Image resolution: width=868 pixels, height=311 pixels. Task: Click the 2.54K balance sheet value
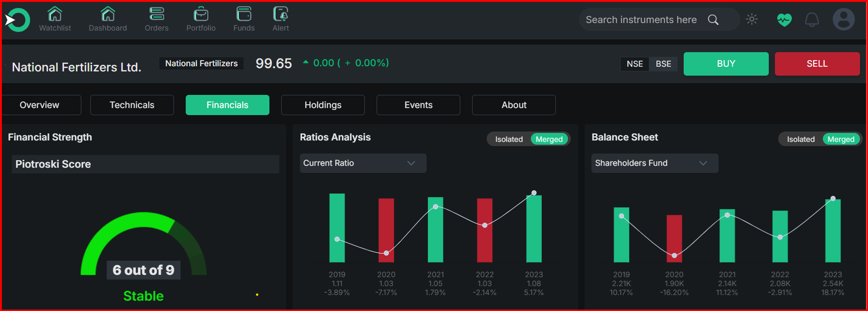click(833, 283)
